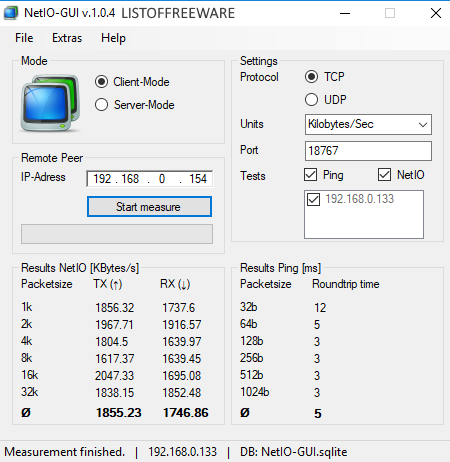450x462 pixels.
Task: Click RX value 1639.97 for 4k
Action: (182, 342)
